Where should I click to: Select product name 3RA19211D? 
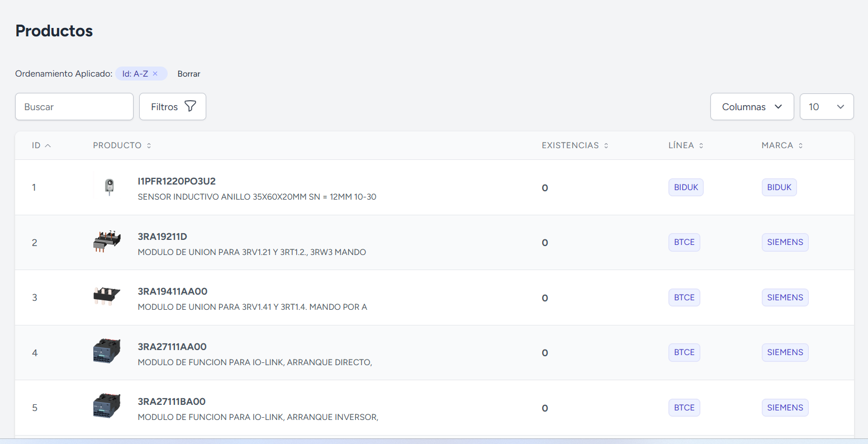tap(162, 237)
